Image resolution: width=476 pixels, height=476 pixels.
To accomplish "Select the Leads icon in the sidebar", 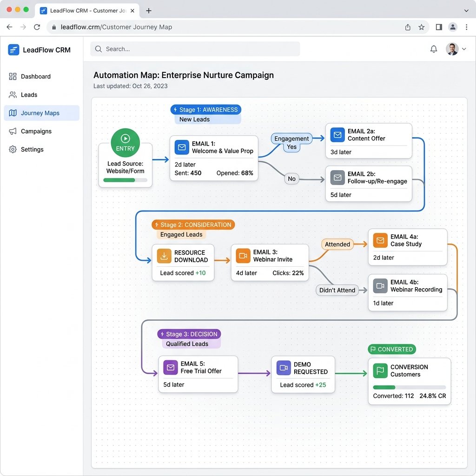I will point(13,95).
